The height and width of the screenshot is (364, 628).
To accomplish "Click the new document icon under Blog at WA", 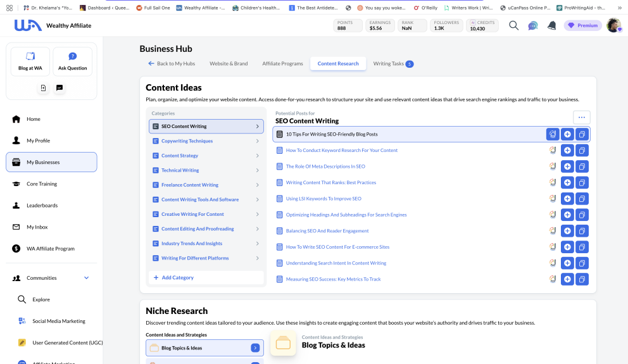I will point(43,88).
